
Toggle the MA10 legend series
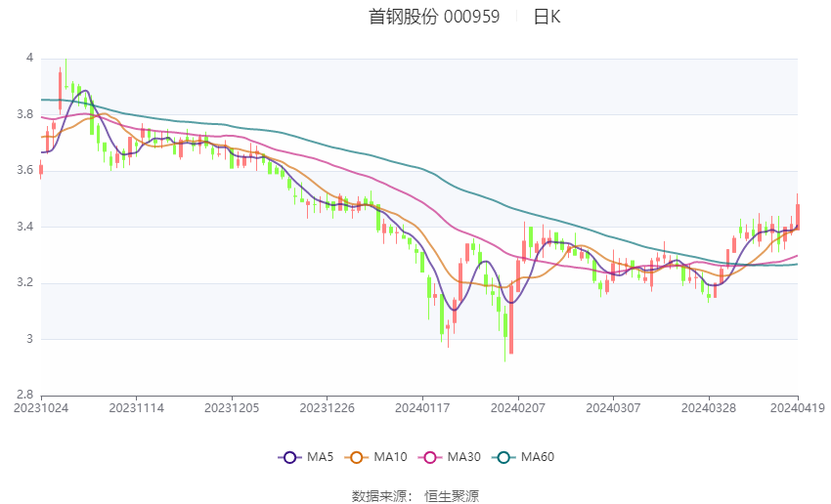click(375, 457)
